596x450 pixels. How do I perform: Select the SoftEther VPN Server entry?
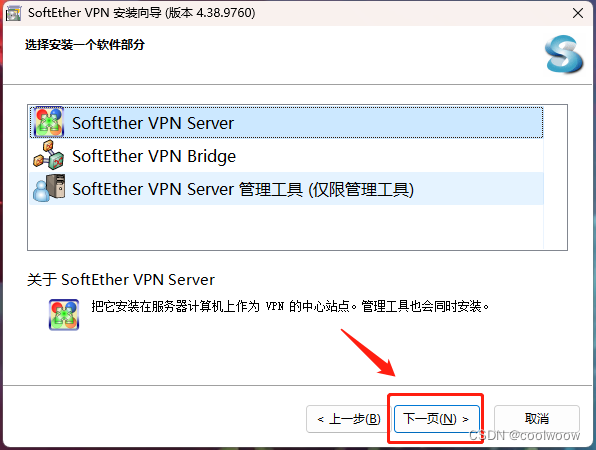coord(286,122)
